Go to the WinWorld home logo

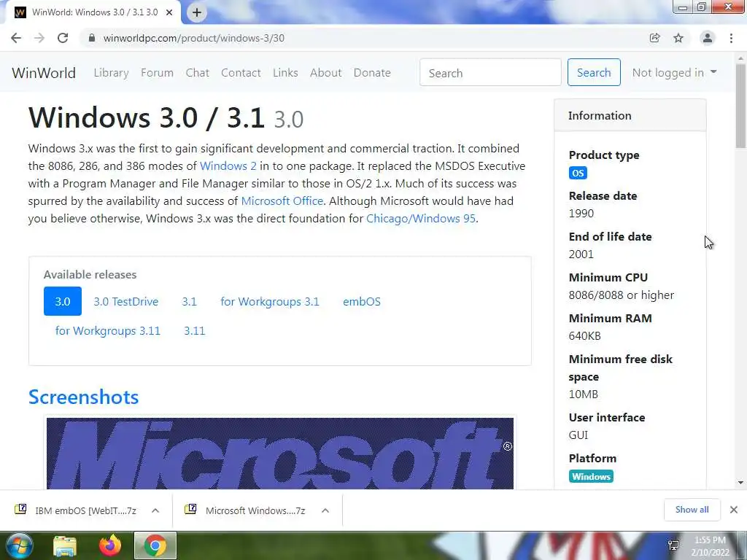click(x=44, y=73)
